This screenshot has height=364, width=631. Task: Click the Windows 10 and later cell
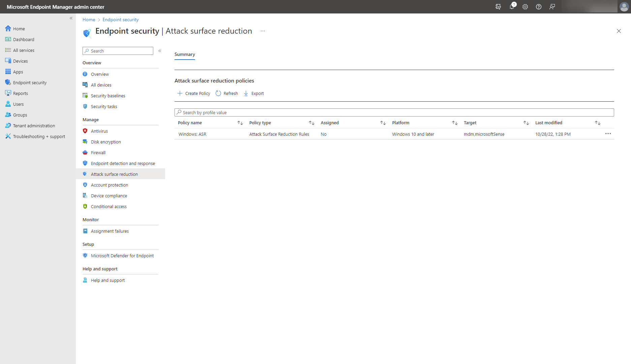click(x=413, y=134)
